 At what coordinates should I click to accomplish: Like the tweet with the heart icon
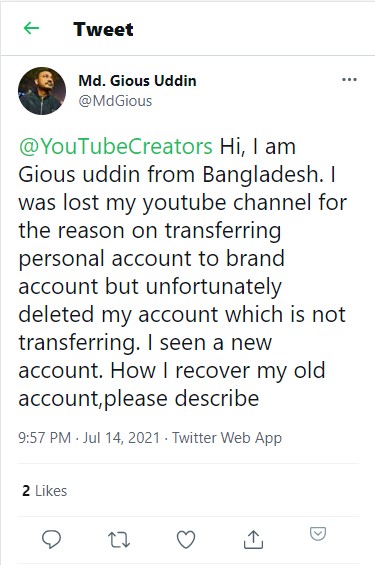(x=186, y=539)
